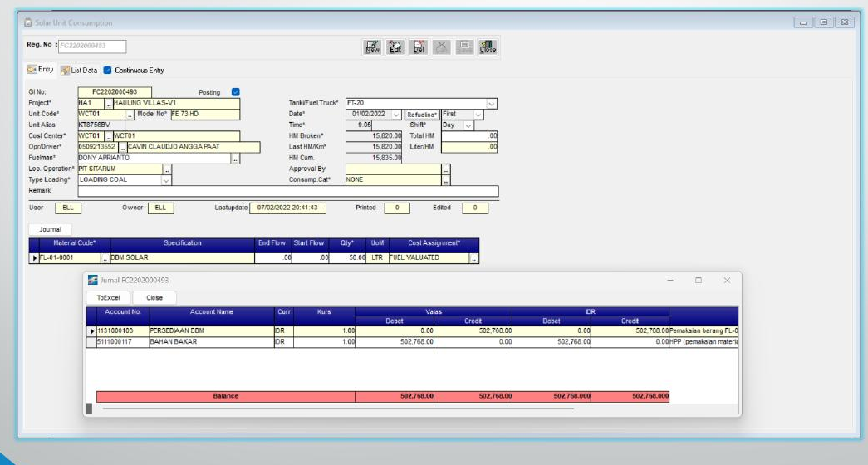Click the Reg. No input field
This screenshot has width=868, height=465.
[92, 46]
